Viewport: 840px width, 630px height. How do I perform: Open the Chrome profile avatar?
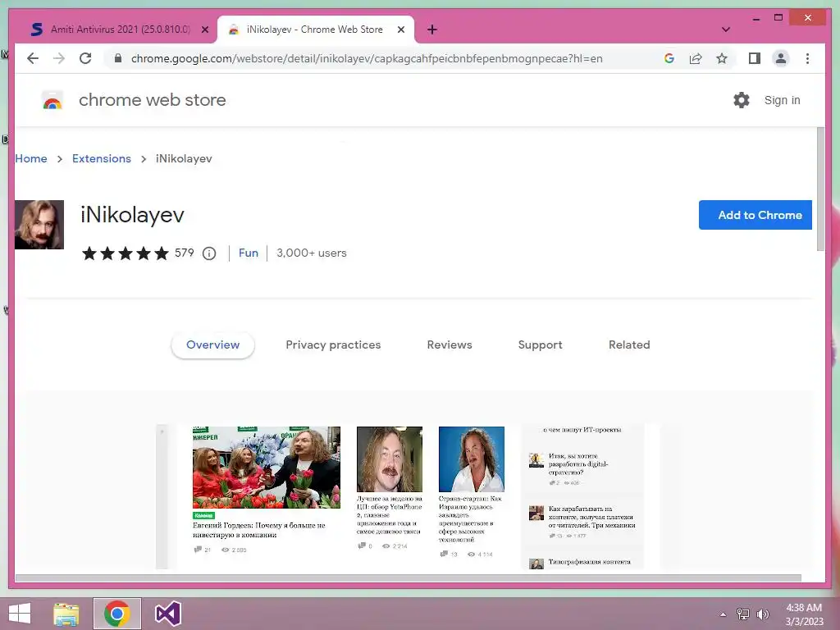(x=781, y=58)
